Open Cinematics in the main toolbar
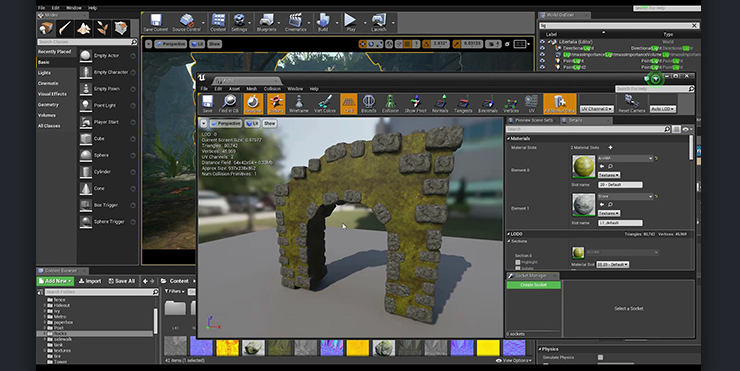This screenshot has width=740, height=371. tap(295, 23)
